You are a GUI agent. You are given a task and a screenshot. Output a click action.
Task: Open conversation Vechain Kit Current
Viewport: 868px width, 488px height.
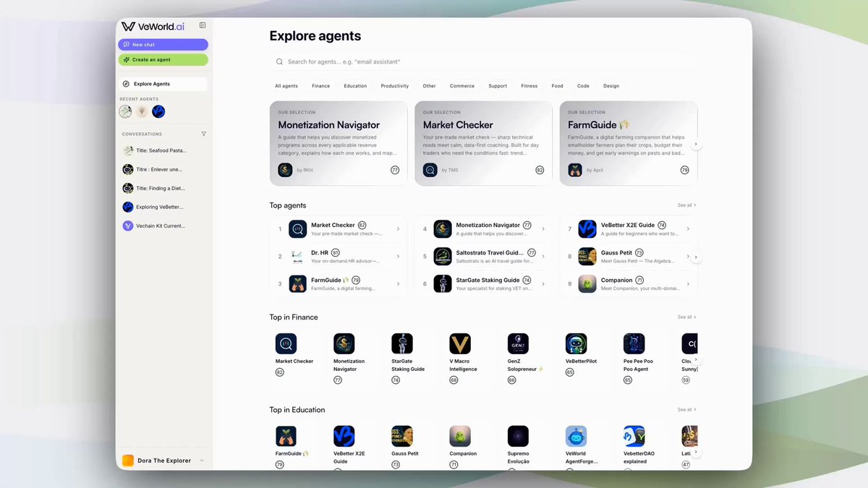click(163, 226)
